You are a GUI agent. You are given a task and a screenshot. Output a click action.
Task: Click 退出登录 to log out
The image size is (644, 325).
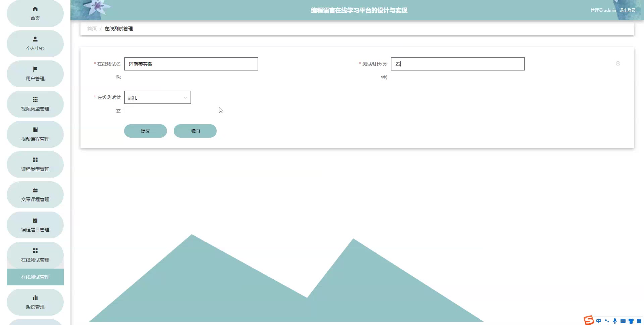pos(627,10)
